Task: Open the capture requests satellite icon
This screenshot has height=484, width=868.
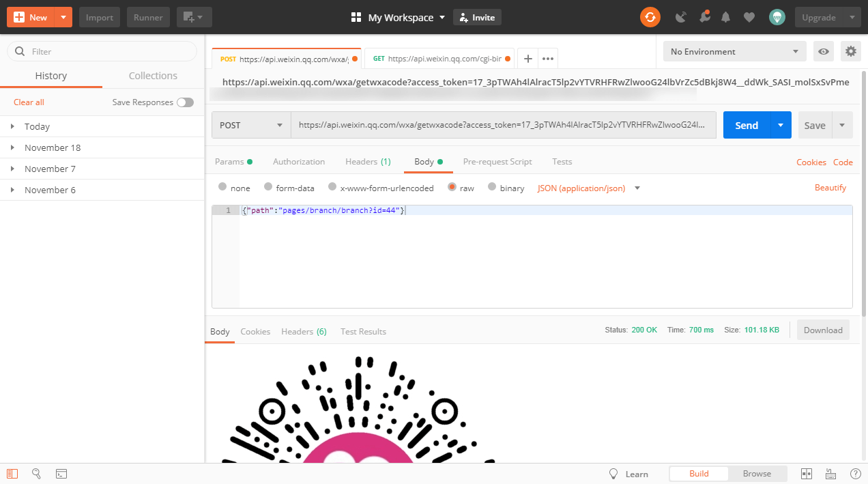Action: pos(680,17)
